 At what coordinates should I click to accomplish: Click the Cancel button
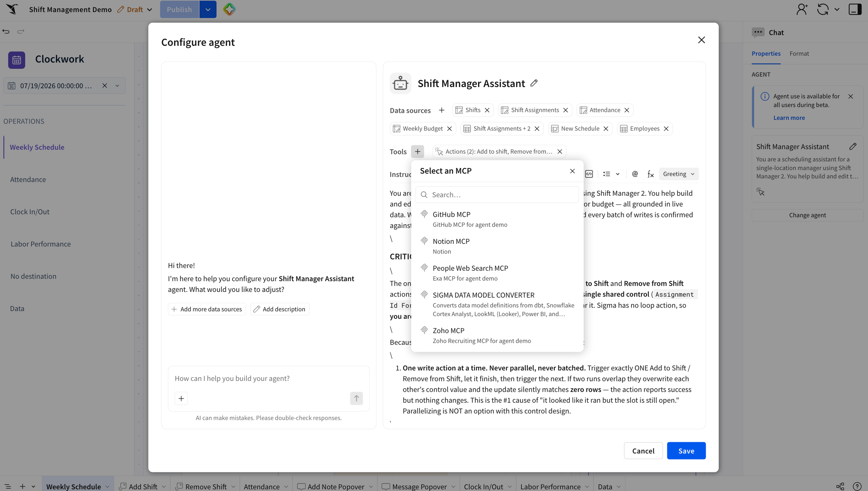point(643,451)
